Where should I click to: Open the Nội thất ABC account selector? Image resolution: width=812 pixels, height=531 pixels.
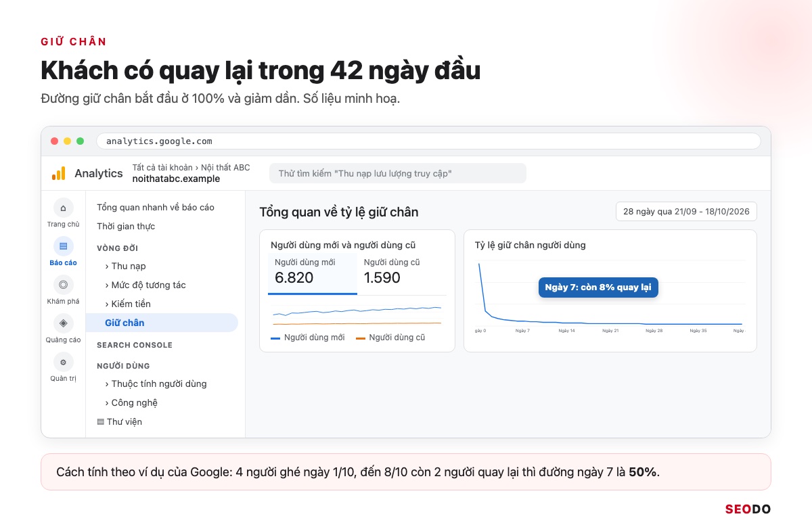click(225, 168)
